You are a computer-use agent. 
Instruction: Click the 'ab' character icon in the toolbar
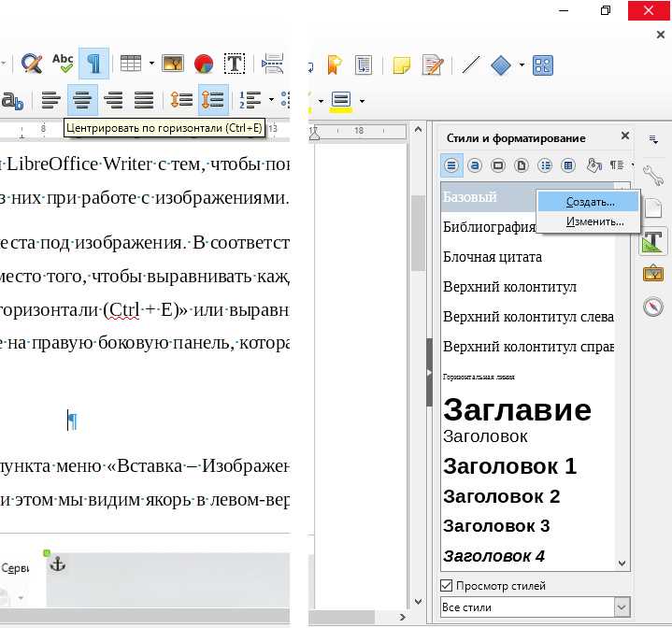click(12, 101)
